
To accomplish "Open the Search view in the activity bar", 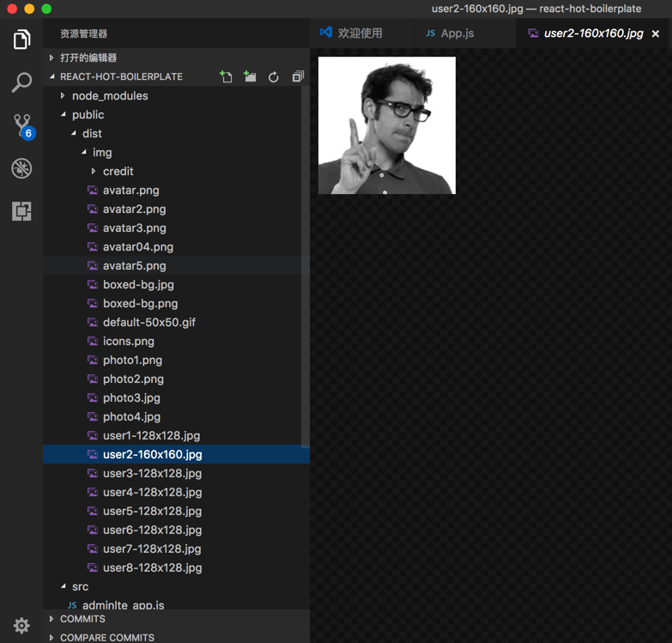I will click(x=21, y=82).
